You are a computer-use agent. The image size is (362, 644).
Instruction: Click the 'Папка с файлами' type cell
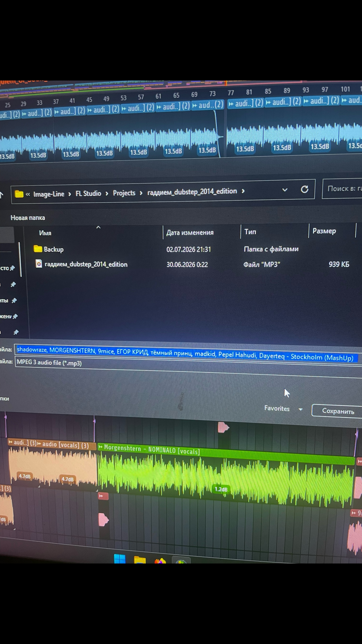pos(271,249)
